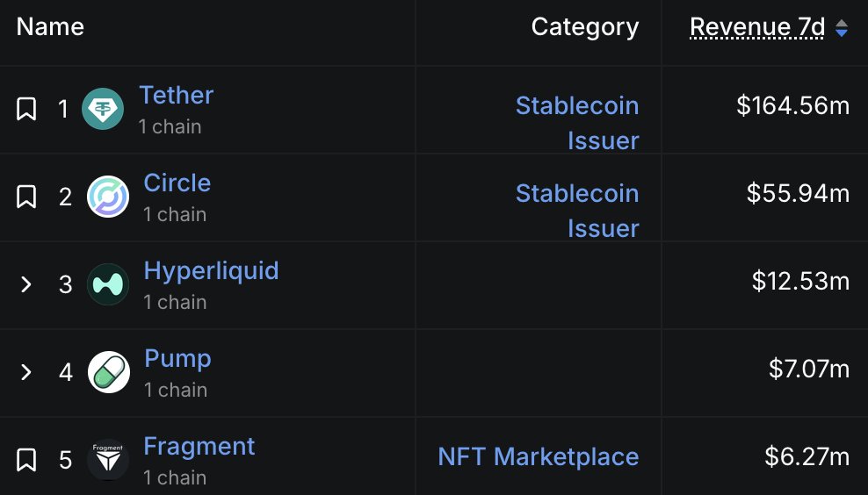
Task: Expand the Hyperliquid row chevron
Action: tap(26, 285)
